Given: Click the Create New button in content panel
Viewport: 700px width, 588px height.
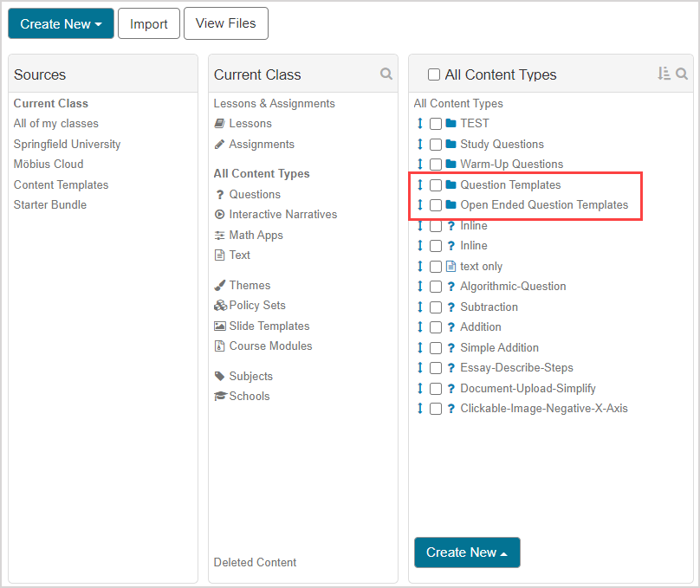Looking at the screenshot, I should click(x=467, y=552).
